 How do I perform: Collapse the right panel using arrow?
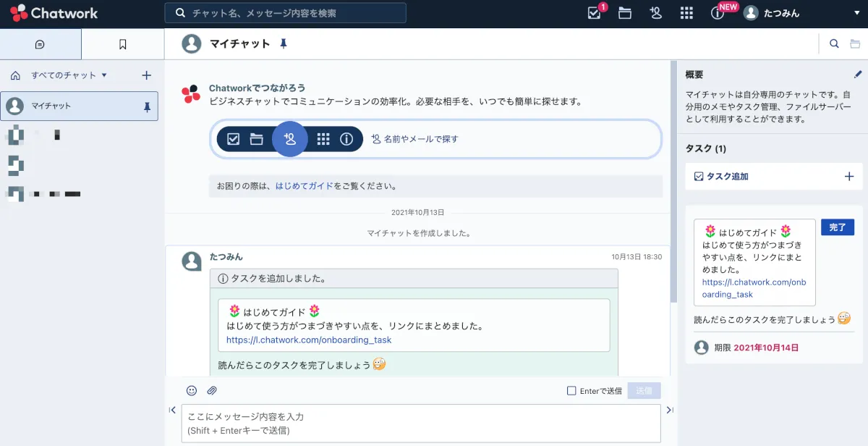coord(670,410)
